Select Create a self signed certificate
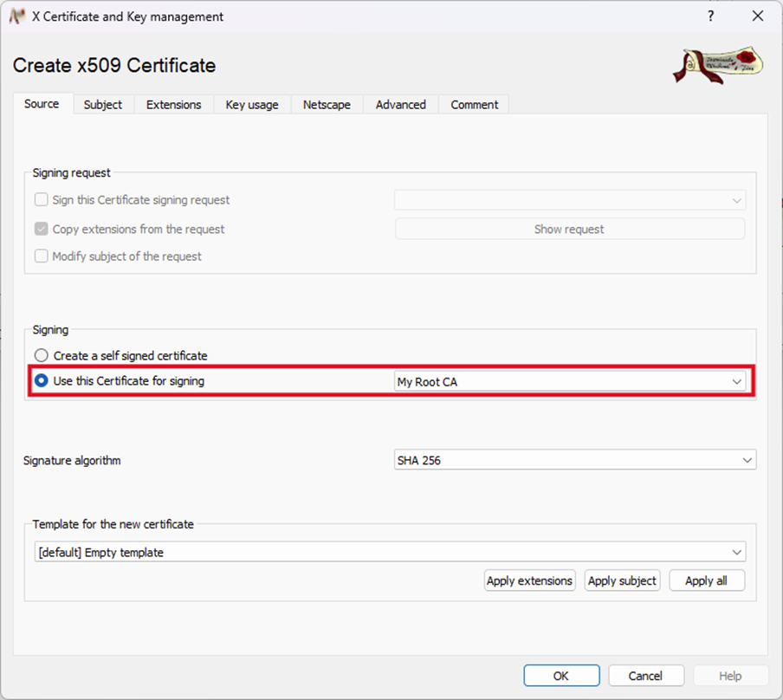783x700 pixels. [42, 355]
